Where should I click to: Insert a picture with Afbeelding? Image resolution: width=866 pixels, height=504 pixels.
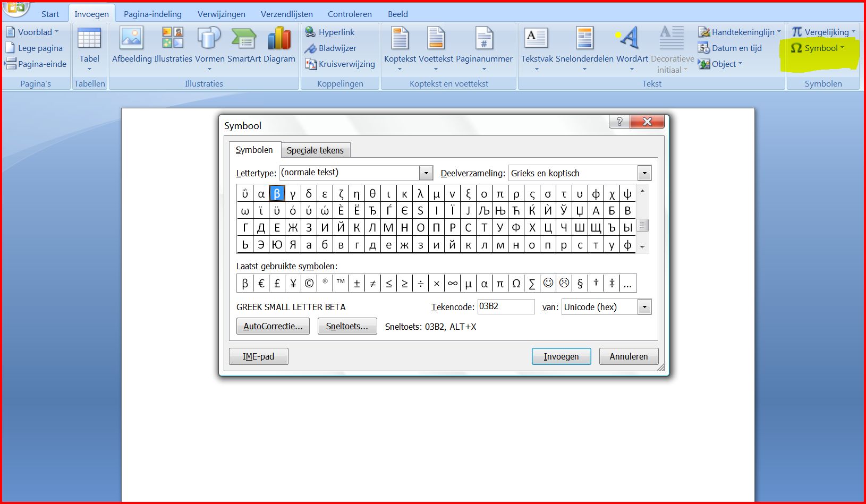132,45
